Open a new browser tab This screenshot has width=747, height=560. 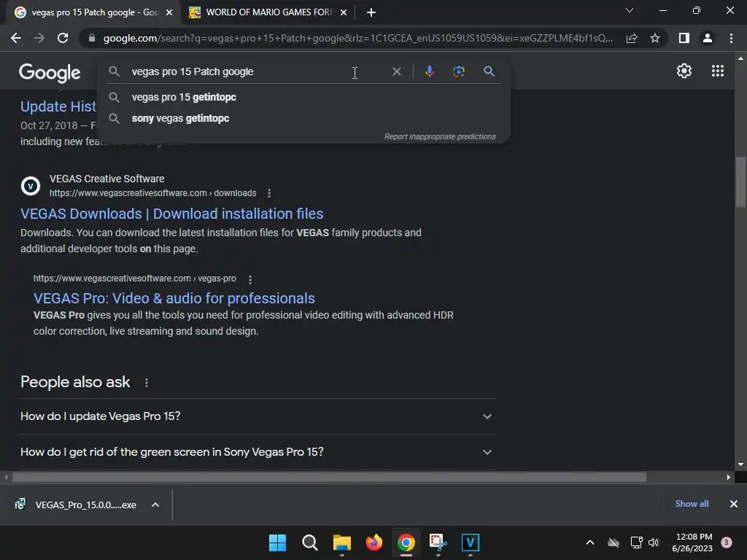tap(371, 12)
